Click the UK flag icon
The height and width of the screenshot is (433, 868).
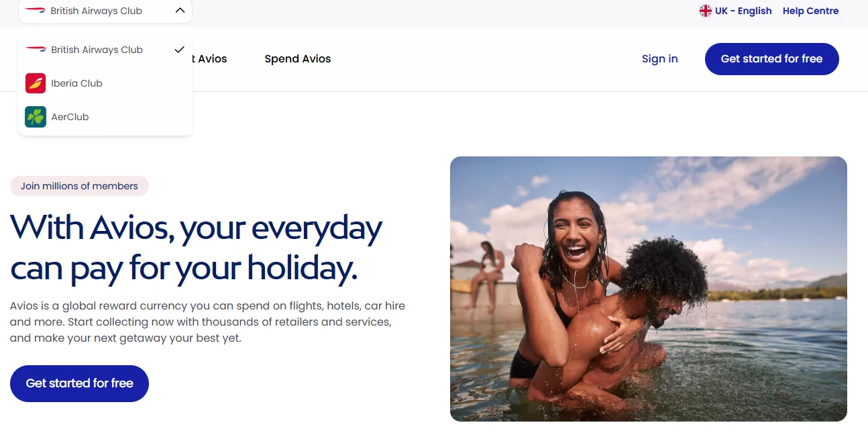705,11
